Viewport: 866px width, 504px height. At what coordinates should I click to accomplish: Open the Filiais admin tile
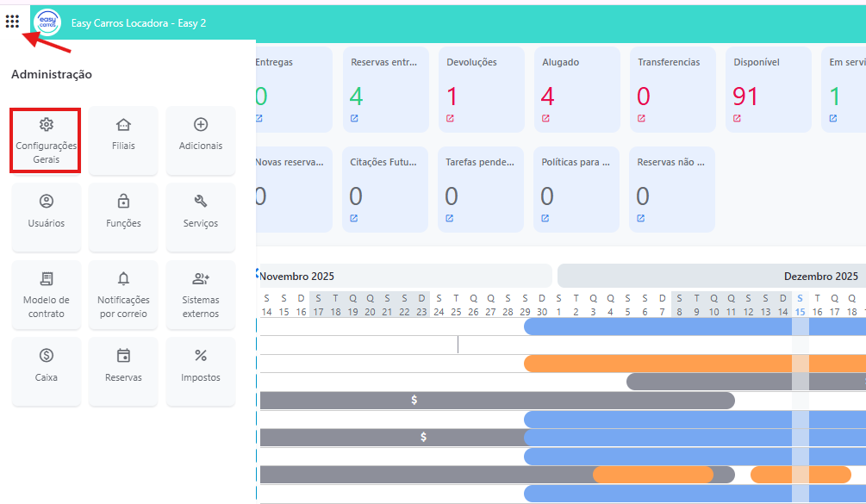coord(123,140)
